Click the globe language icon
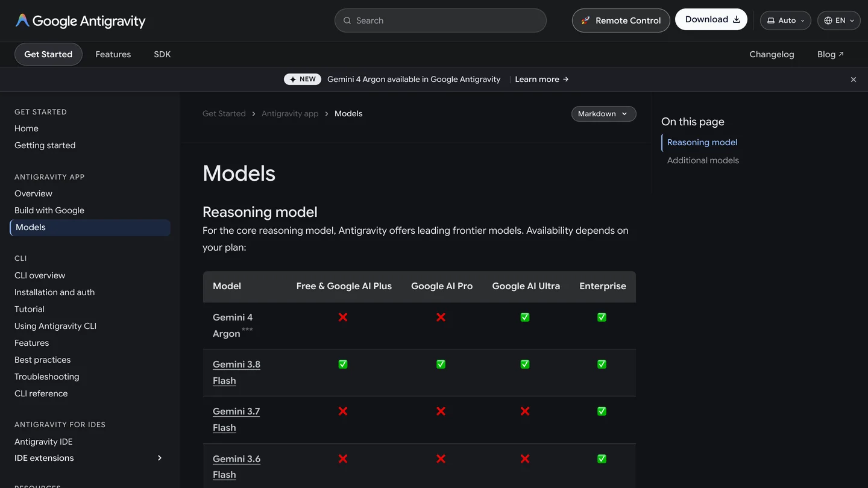Viewport: 868px width, 488px height. point(828,20)
